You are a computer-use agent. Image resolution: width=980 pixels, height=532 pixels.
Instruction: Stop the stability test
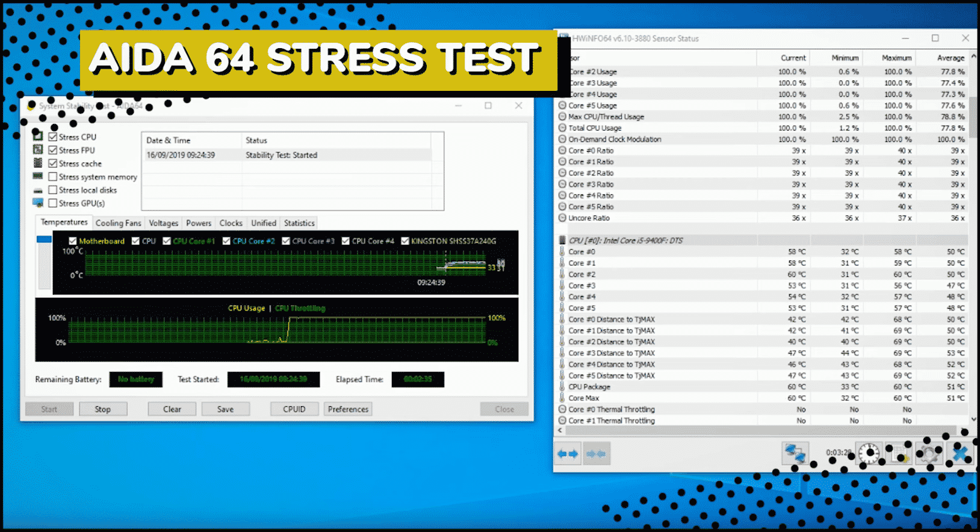pyautogui.click(x=103, y=409)
